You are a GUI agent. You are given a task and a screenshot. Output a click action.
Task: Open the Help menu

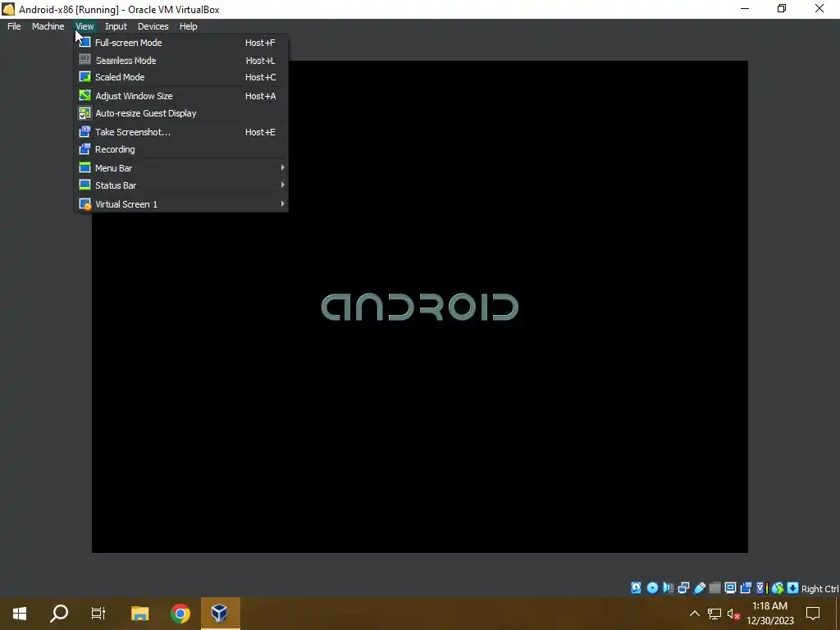point(188,26)
